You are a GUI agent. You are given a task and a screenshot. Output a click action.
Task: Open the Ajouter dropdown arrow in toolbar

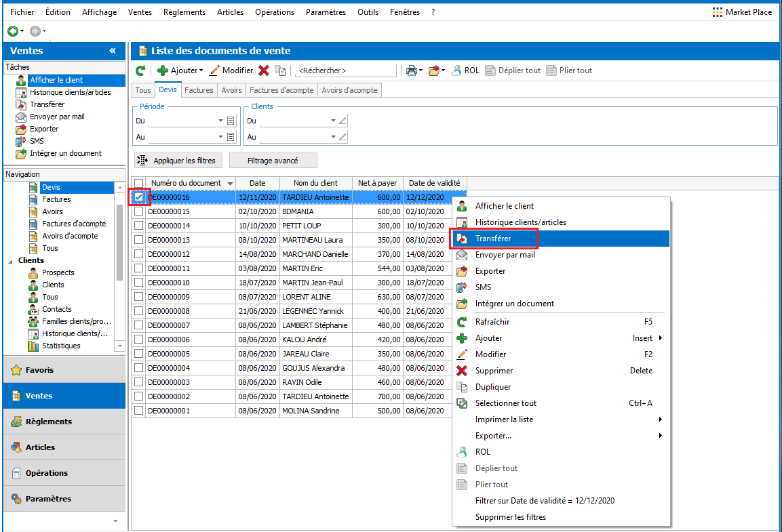click(x=201, y=70)
